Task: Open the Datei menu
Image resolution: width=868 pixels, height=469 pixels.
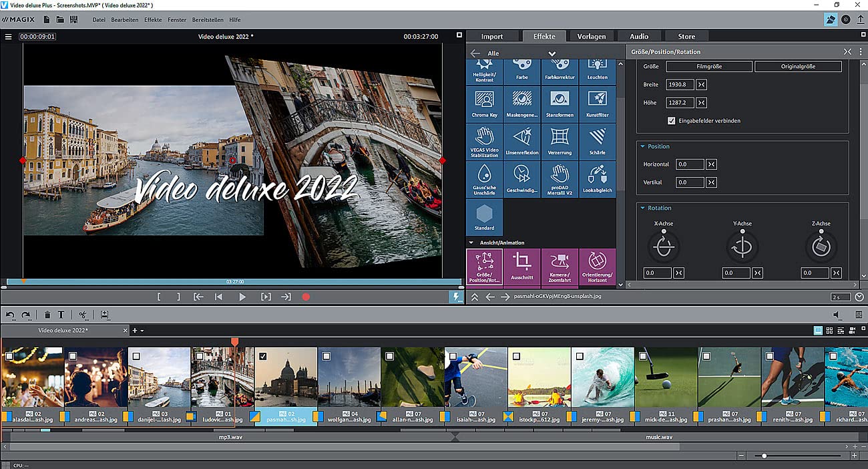Action: point(99,20)
